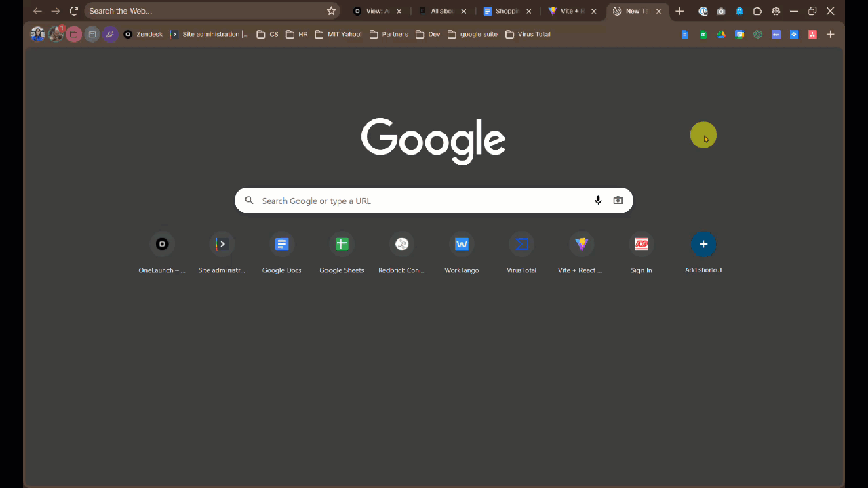Viewport: 868px width, 488px height.
Task: Open the ChatGPT toolbar shortcut icon
Action: click(x=757, y=35)
